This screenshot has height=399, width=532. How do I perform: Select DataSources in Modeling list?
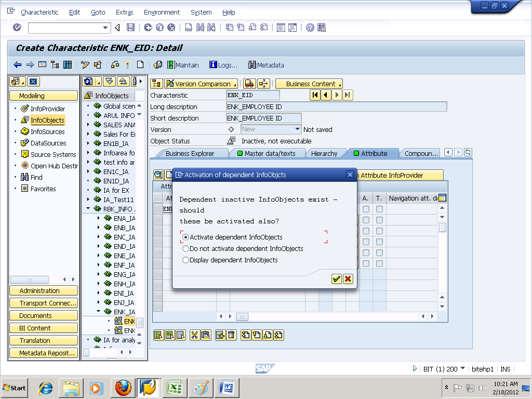pos(48,143)
